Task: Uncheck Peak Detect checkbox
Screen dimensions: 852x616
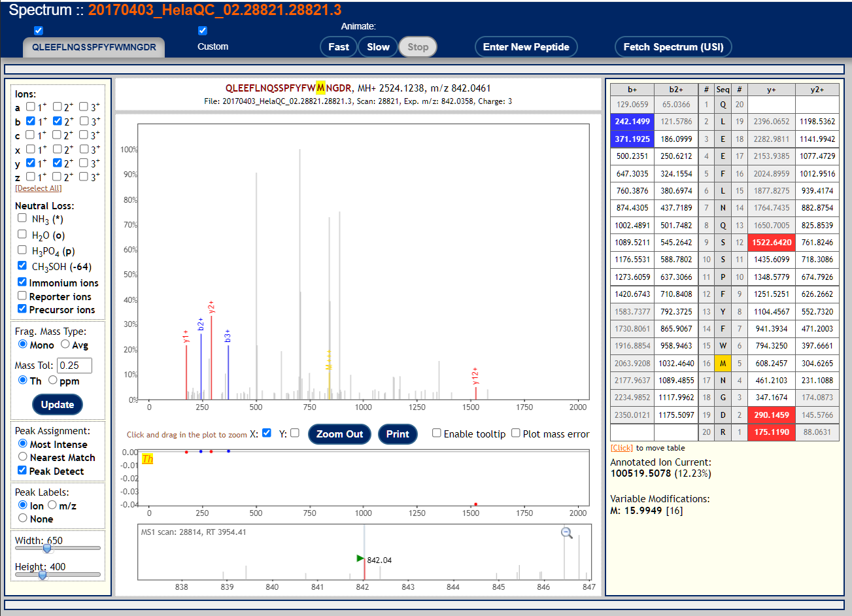Action: click(x=22, y=470)
